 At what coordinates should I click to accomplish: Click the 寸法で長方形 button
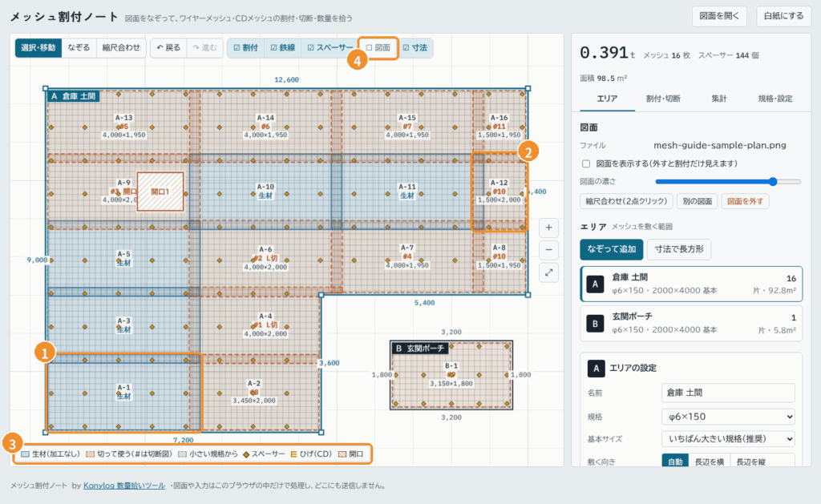click(679, 249)
